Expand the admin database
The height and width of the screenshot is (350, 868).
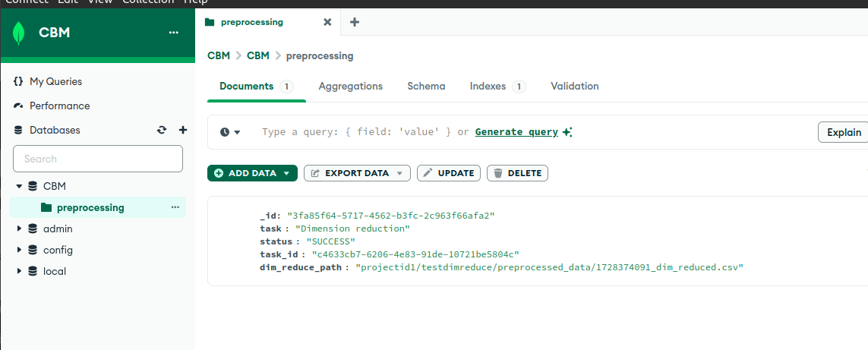(19, 229)
